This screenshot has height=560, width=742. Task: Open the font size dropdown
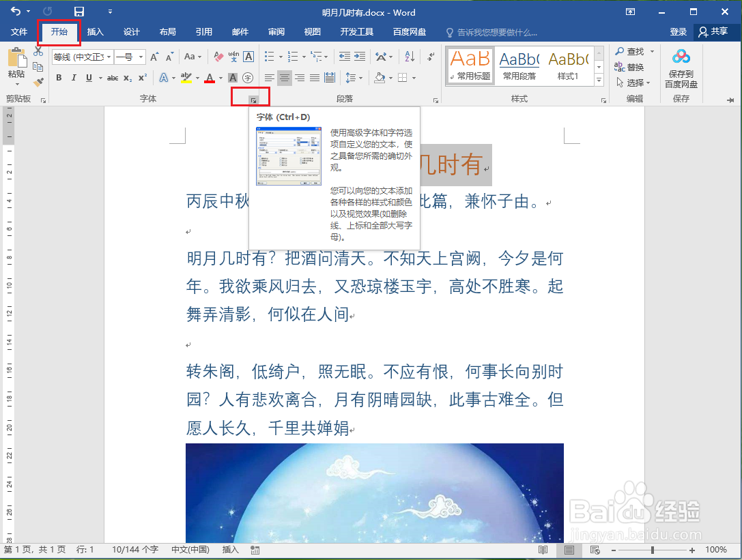141,57
